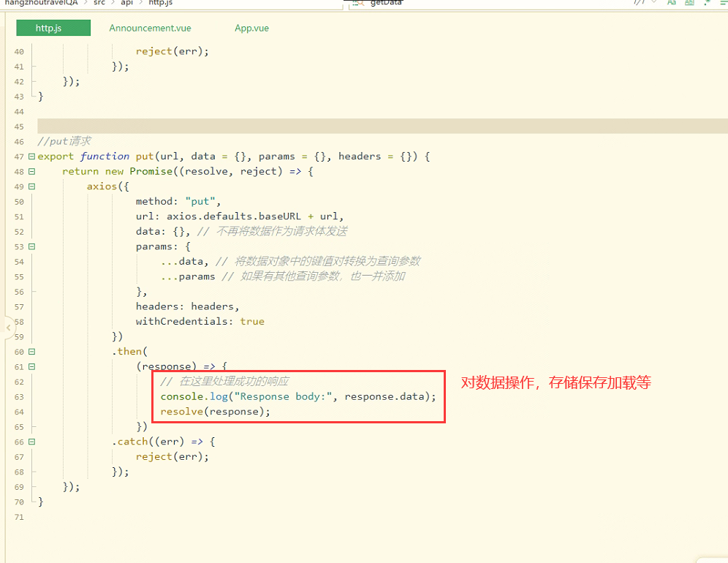The height and width of the screenshot is (563, 728).
Task: Click line number 63 in the gutter
Action: 18,397
